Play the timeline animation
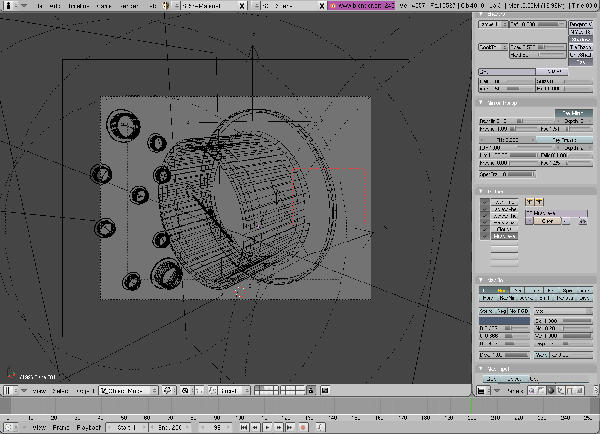This screenshot has width=600, height=434. point(267,427)
